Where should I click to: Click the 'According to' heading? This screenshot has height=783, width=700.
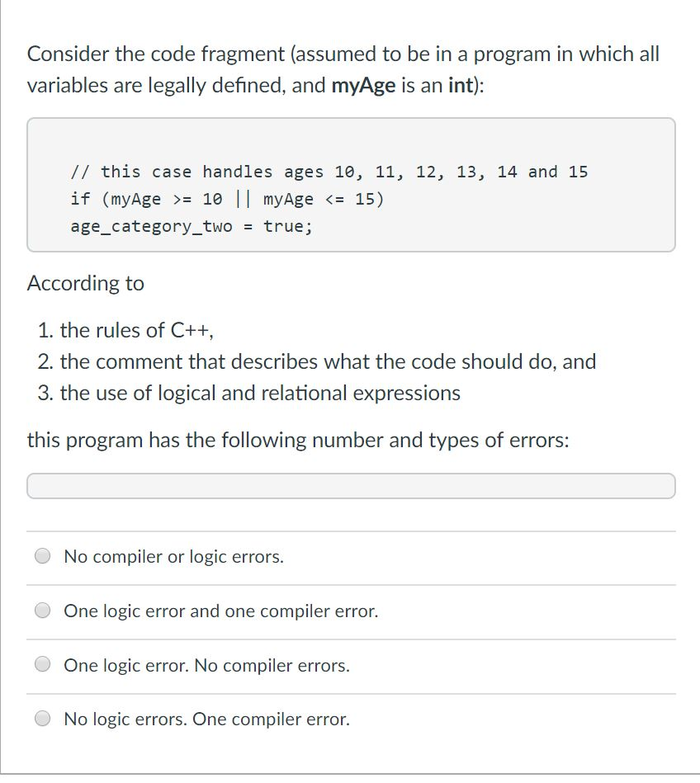click(x=84, y=283)
